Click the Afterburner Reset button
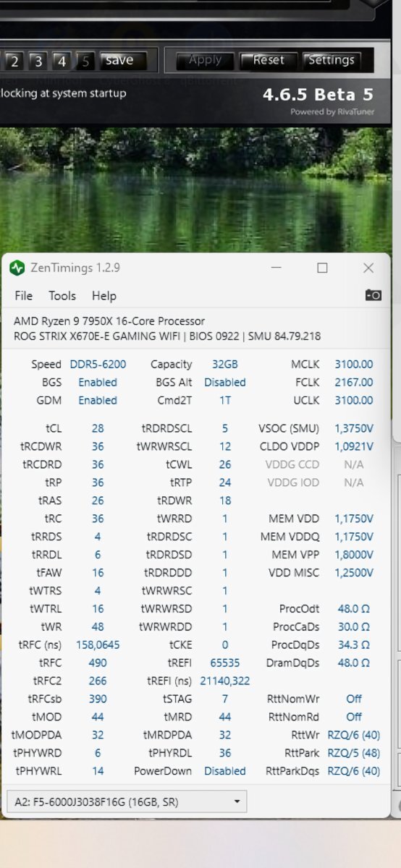 (269, 60)
